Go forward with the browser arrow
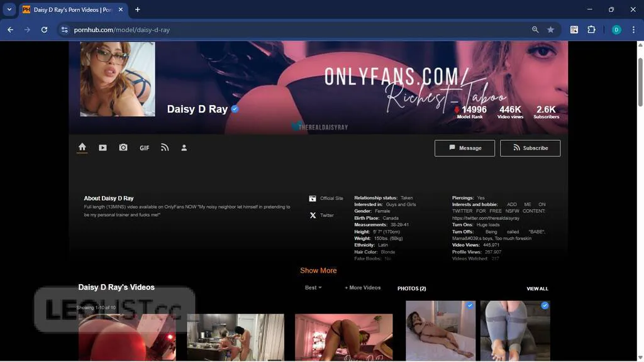Screen dimensions: 644x362 pyautogui.click(x=27, y=30)
